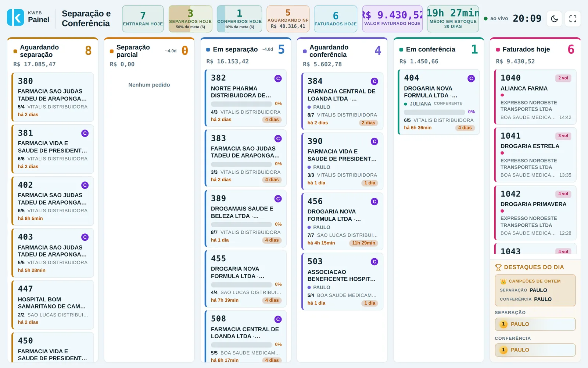Click the crown icon in Campeões de Ontem

tap(503, 281)
